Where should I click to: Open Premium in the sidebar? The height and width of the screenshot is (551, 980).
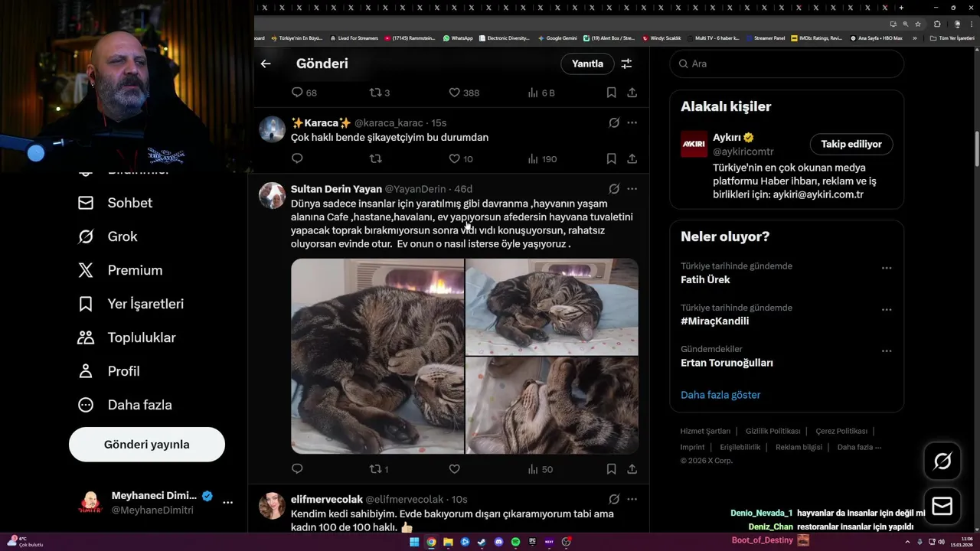pyautogui.click(x=120, y=270)
